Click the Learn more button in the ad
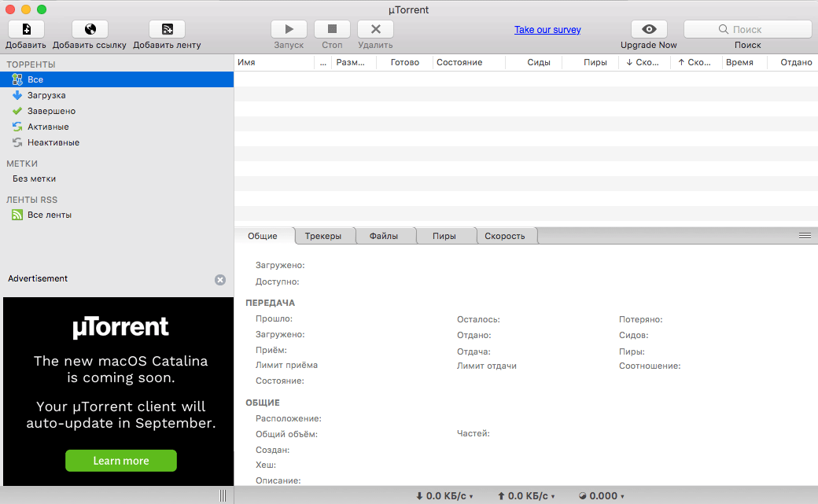The width and height of the screenshot is (818, 504). (121, 461)
